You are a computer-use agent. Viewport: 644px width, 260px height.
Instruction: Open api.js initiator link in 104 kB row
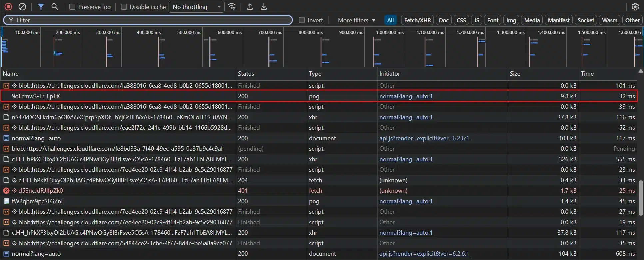pos(424,254)
